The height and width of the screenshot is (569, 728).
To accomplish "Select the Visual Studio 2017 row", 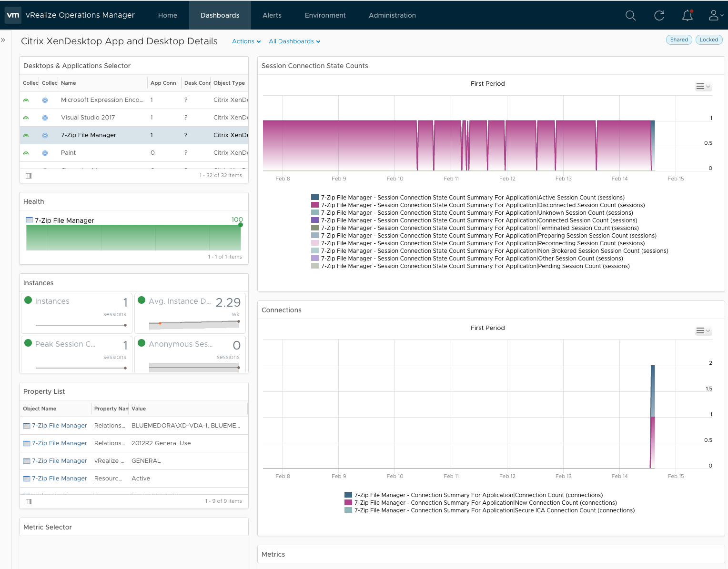I will click(x=134, y=118).
